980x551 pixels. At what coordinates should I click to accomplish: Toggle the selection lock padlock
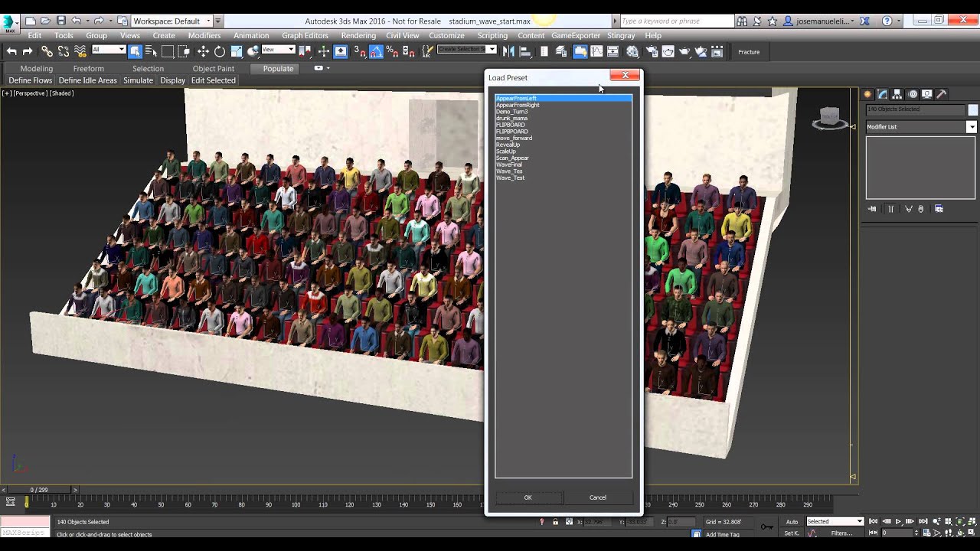tap(555, 522)
